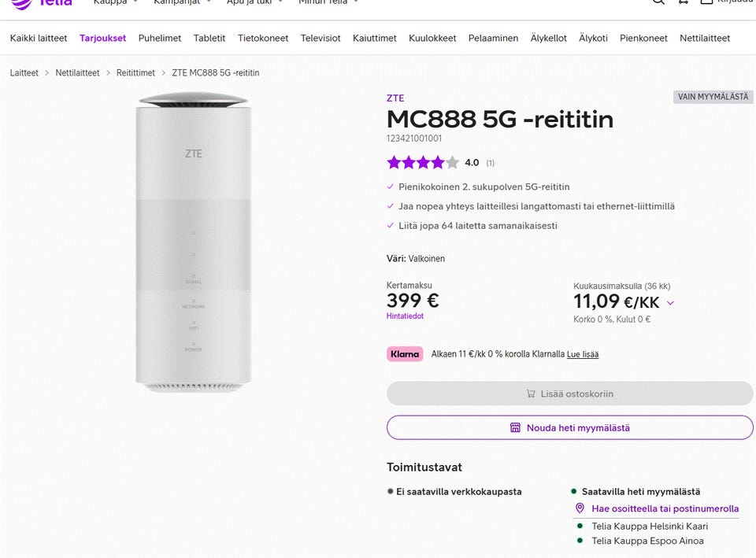
Task: Open the shopping cart icon
Action: coord(684,2)
